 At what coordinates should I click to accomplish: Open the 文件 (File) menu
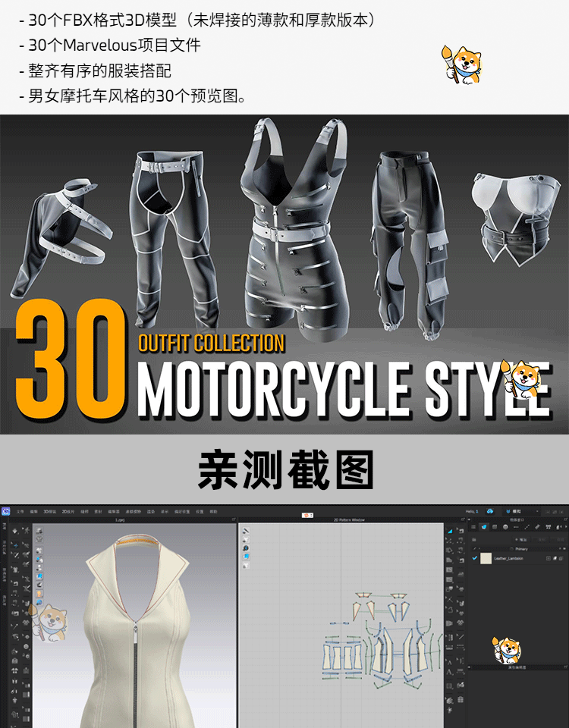click(20, 512)
